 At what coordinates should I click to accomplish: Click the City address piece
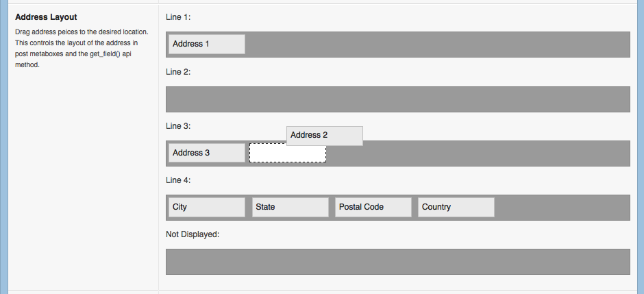(207, 207)
